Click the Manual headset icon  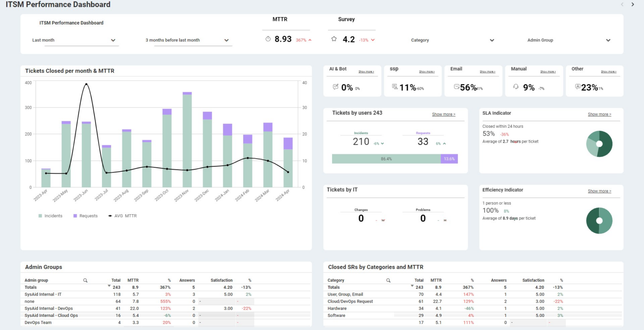coord(515,87)
